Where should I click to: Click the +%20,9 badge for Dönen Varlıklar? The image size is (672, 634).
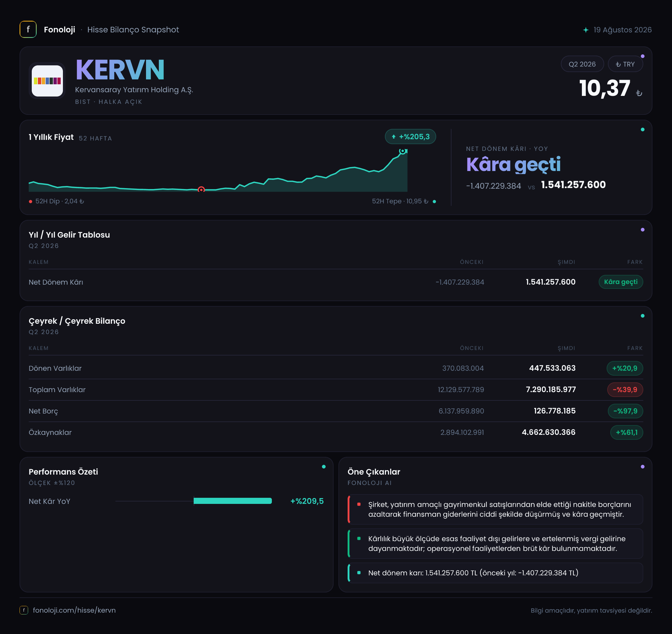click(x=625, y=368)
